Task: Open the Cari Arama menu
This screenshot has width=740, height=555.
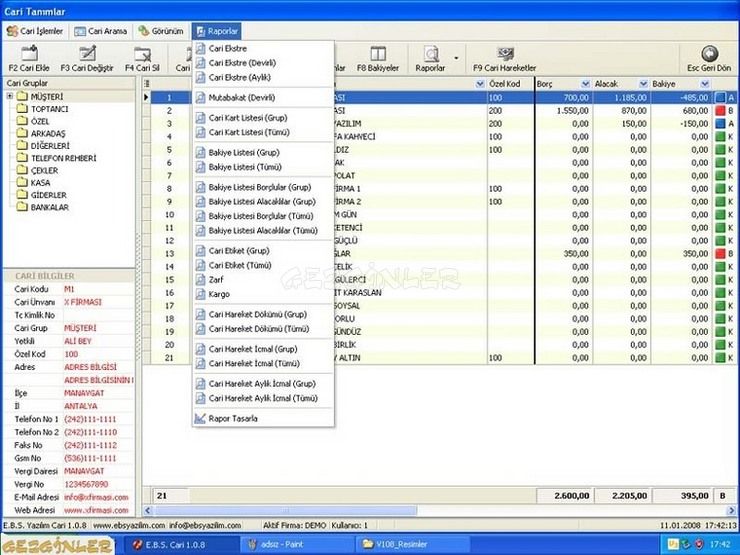Action: [101, 31]
